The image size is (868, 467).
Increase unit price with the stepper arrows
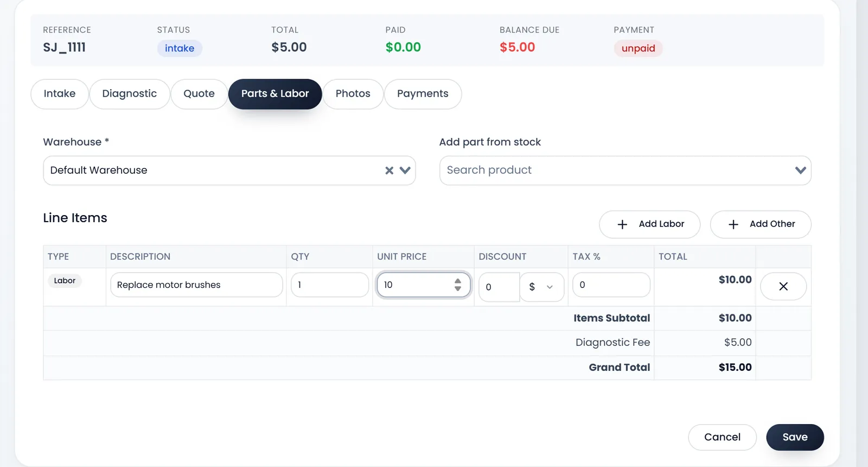458,281
